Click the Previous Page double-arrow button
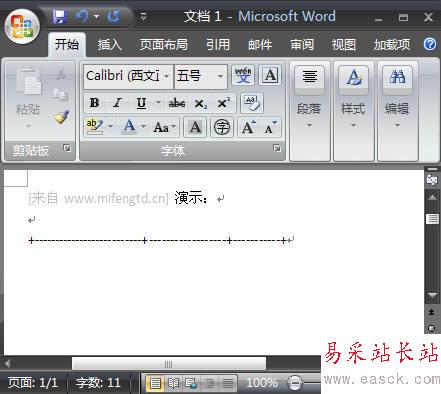Image resolution: width=441 pixels, height=394 pixels. (x=432, y=312)
